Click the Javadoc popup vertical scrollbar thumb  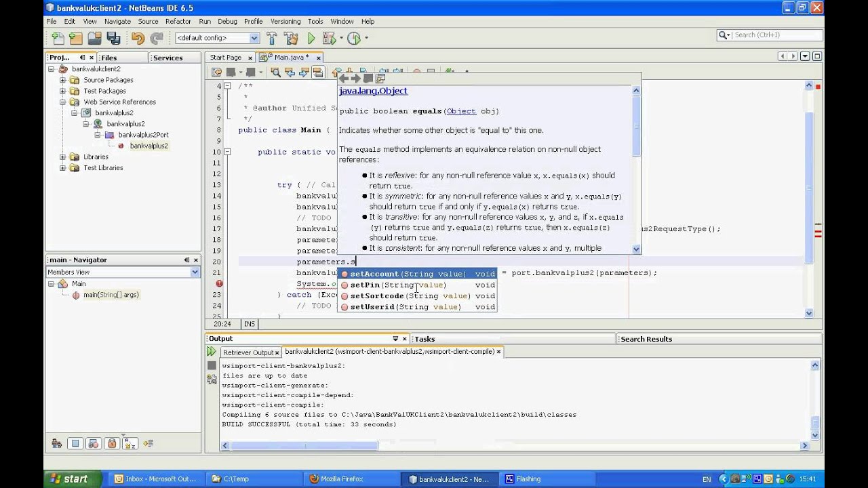click(636, 126)
